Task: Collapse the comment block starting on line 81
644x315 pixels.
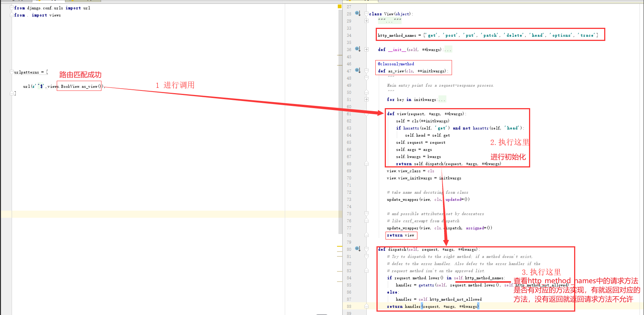Action: (366, 256)
